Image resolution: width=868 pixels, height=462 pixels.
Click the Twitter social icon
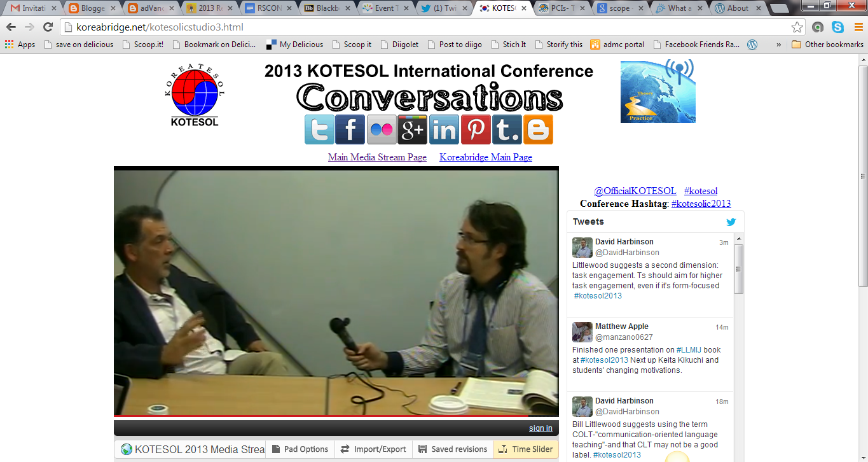319,130
